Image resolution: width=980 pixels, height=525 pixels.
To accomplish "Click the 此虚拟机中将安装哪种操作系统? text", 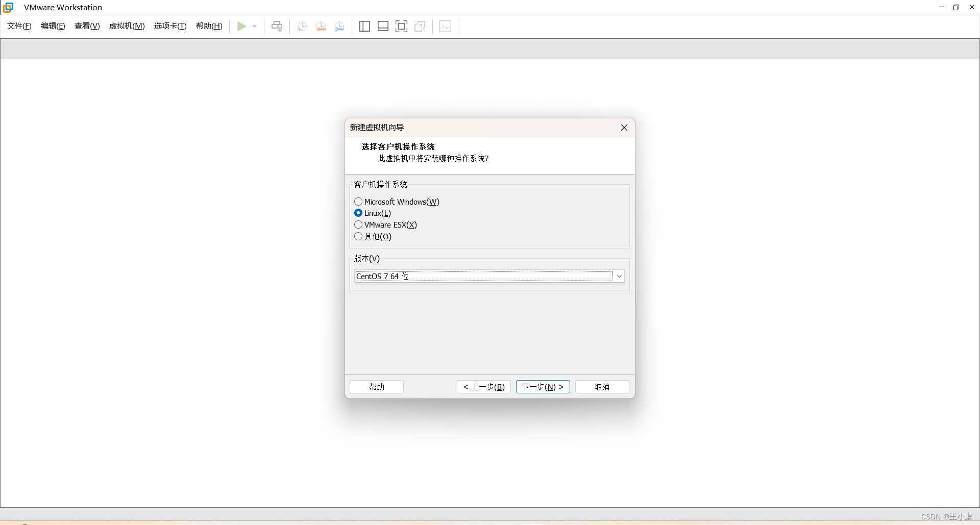I will (433, 159).
